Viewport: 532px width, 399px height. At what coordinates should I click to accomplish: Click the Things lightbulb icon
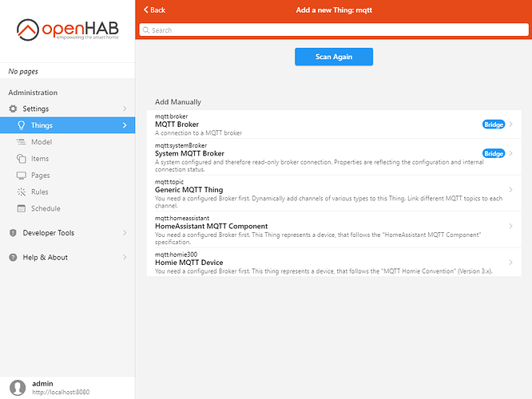point(22,125)
